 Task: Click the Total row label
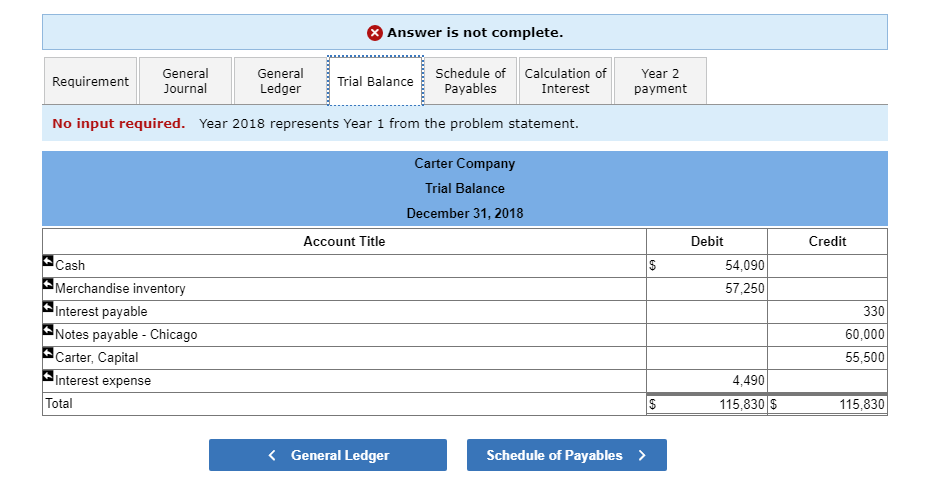pyautogui.click(x=59, y=404)
